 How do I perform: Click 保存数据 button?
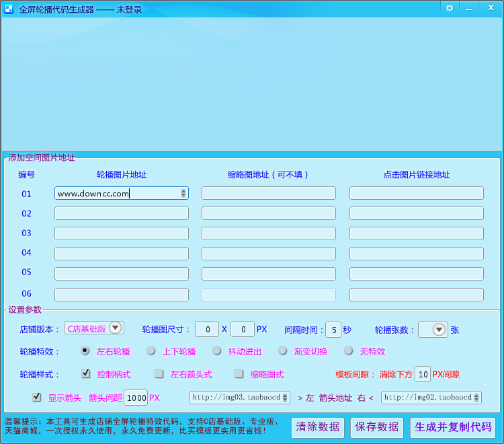click(377, 427)
